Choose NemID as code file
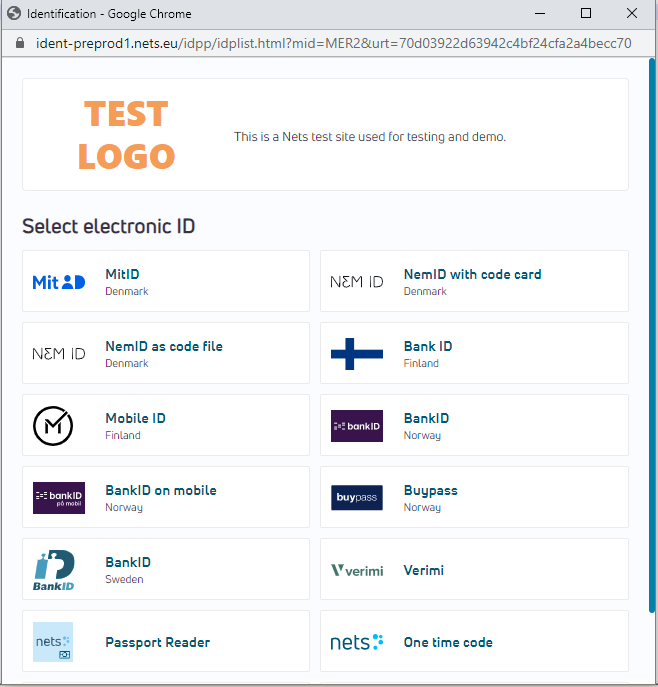Screen dimensions: 658x687 (x=166, y=353)
